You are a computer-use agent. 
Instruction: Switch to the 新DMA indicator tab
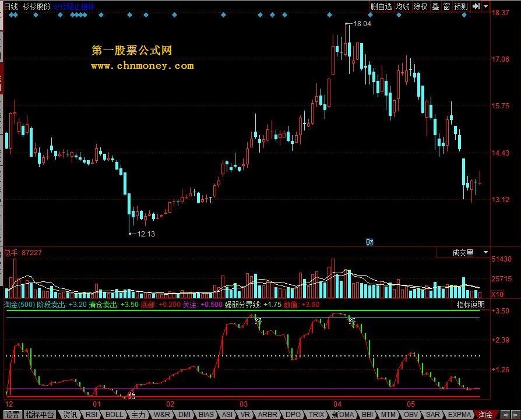coord(343,415)
